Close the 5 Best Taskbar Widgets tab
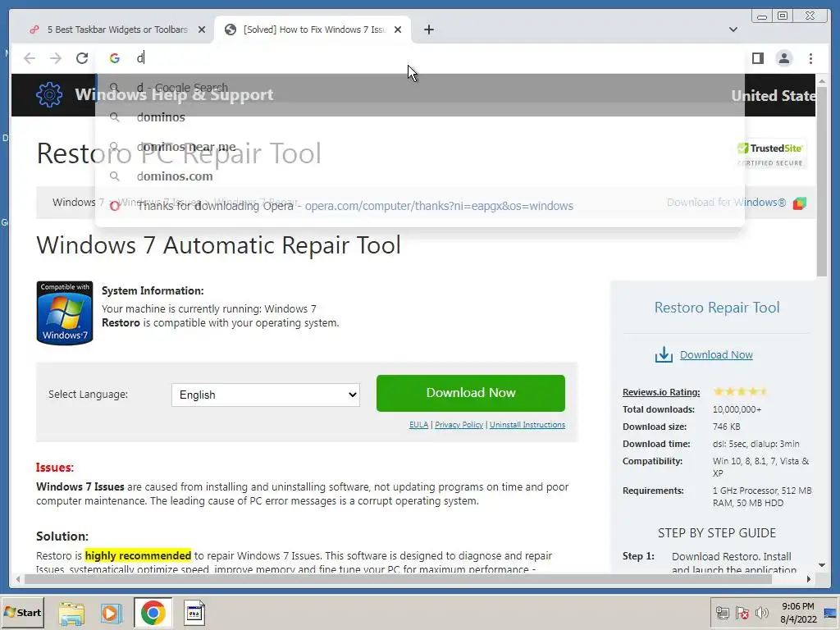The height and width of the screenshot is (630, 840). click(x=202, y=30)
